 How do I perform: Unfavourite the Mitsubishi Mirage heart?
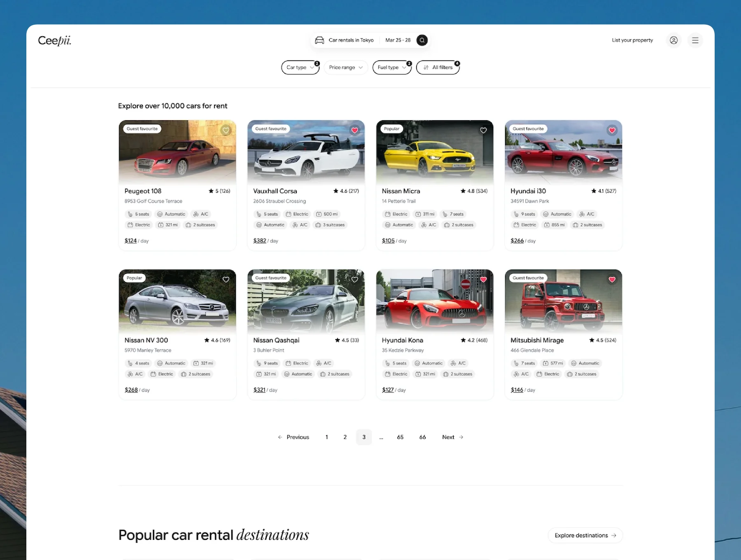click(612, 280)
